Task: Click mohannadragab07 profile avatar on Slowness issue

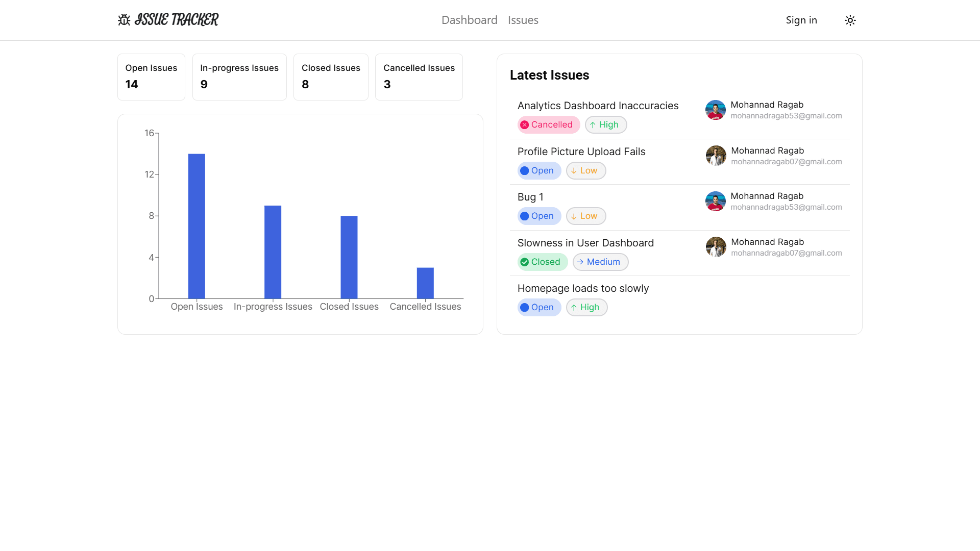Action: [716, 247]
